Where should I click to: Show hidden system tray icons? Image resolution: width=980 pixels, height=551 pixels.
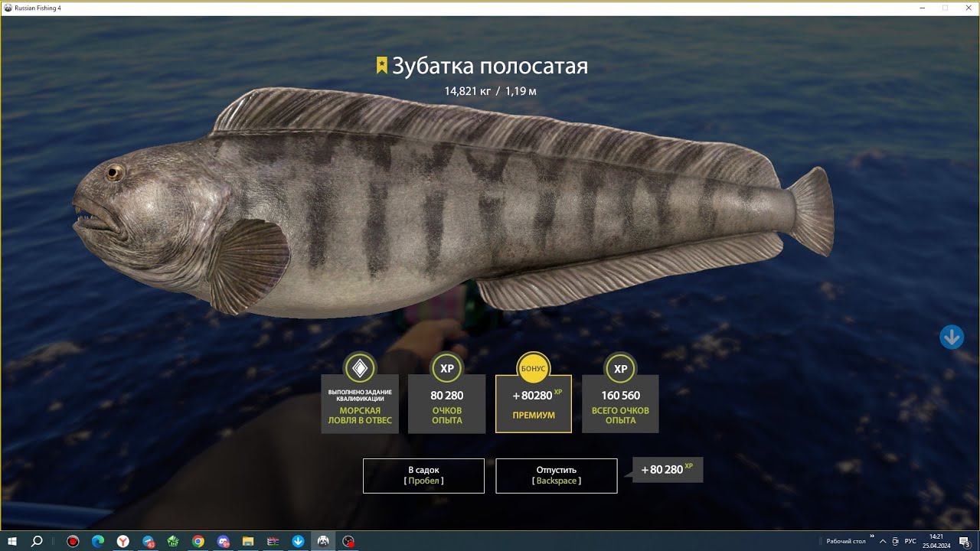(x=884, y=541)
